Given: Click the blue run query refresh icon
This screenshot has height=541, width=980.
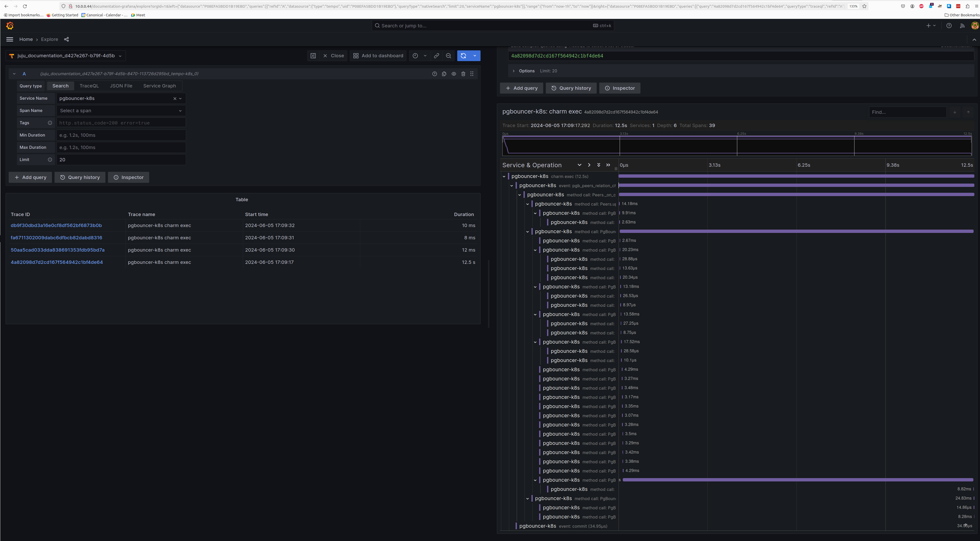Looking at the screenshot, I should click(463, 56).
